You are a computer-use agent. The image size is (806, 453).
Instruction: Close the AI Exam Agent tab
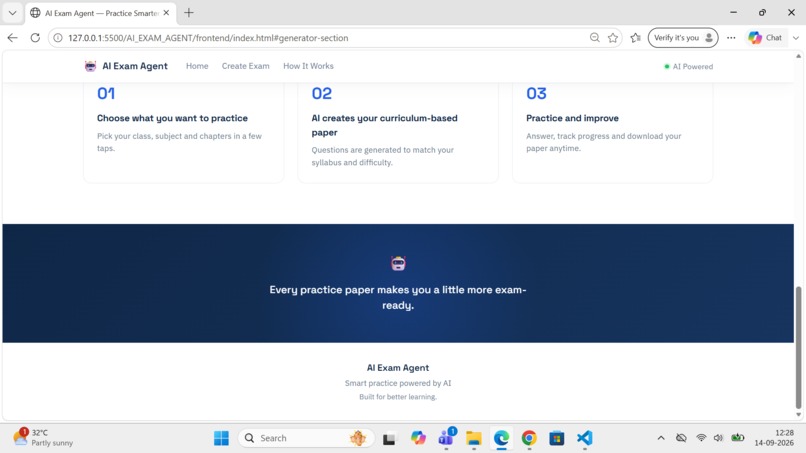pyautogui.click(x=166, y=13)
